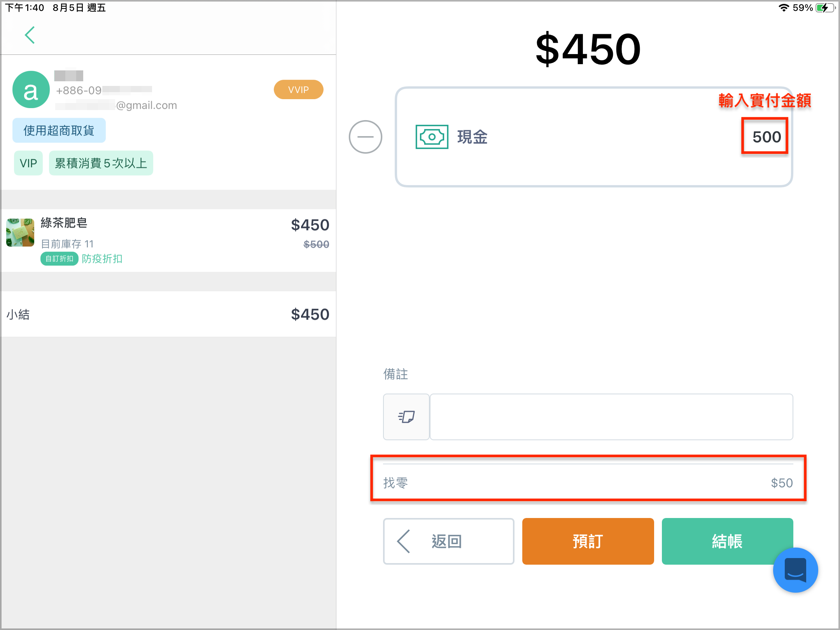
Task: Tap the large total amount $450
Action: coord(588,49)
